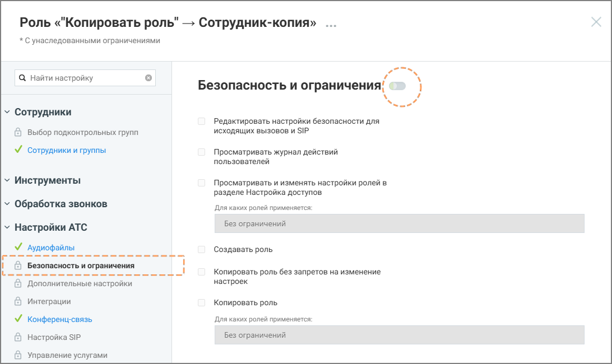Click the search magnifier icon
Screen dimensions: 612x364
[x=22, y=78]
